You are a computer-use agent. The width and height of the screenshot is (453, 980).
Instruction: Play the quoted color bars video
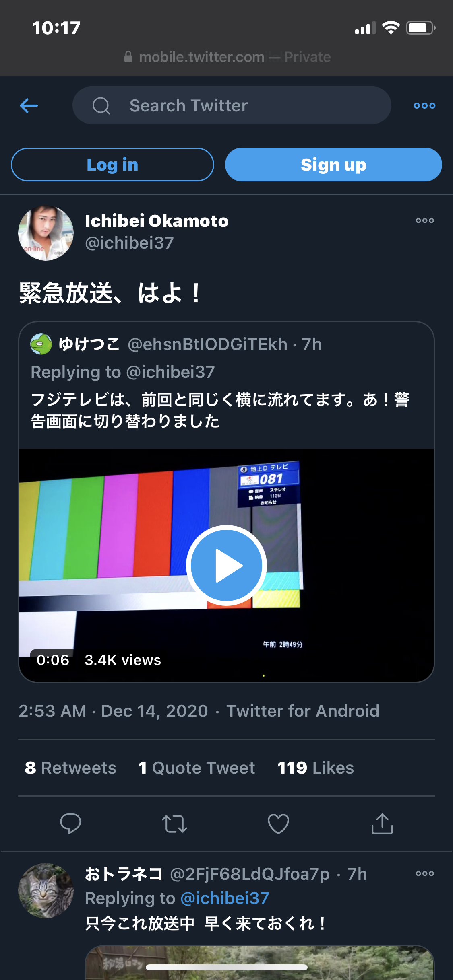coord(226,565)
